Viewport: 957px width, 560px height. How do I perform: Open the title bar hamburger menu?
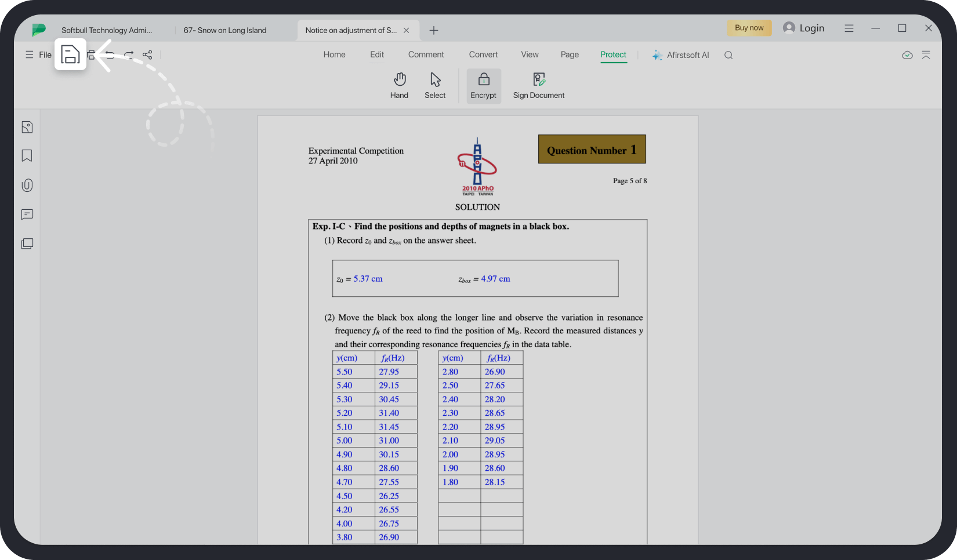tap(849, 28)
